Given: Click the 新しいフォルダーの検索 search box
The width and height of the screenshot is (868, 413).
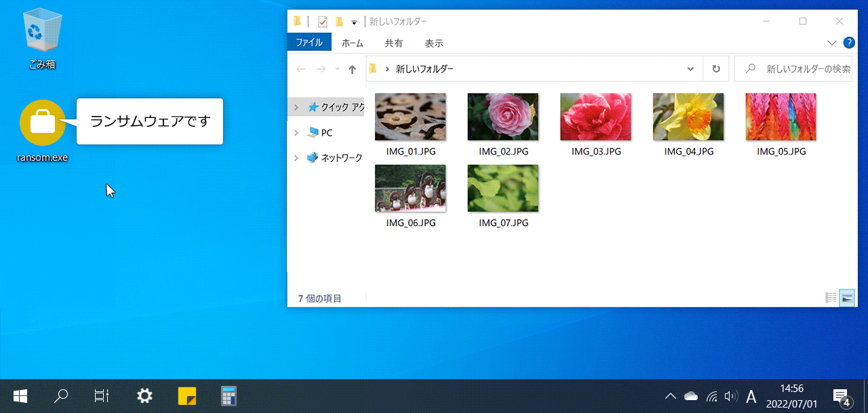Looking at the screenshot, I should [x=793, y=69].
